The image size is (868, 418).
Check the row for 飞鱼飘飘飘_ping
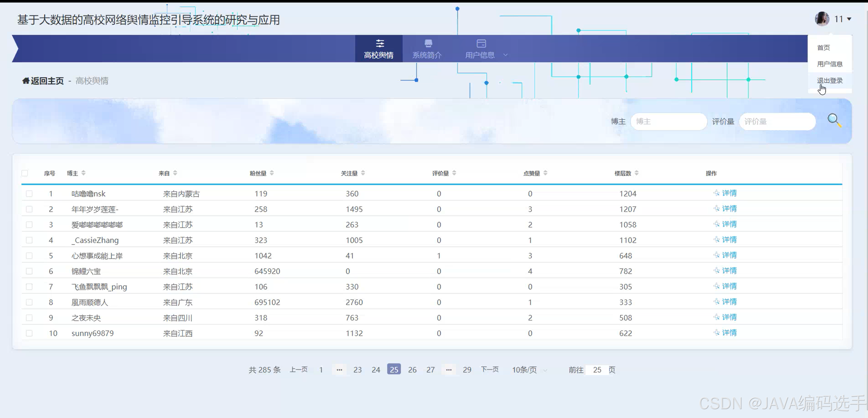tap(29, 287)
